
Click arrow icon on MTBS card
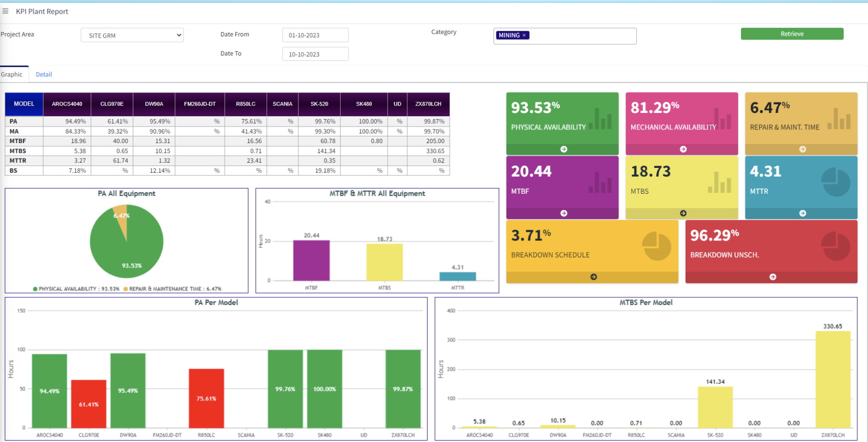[683, 213]
